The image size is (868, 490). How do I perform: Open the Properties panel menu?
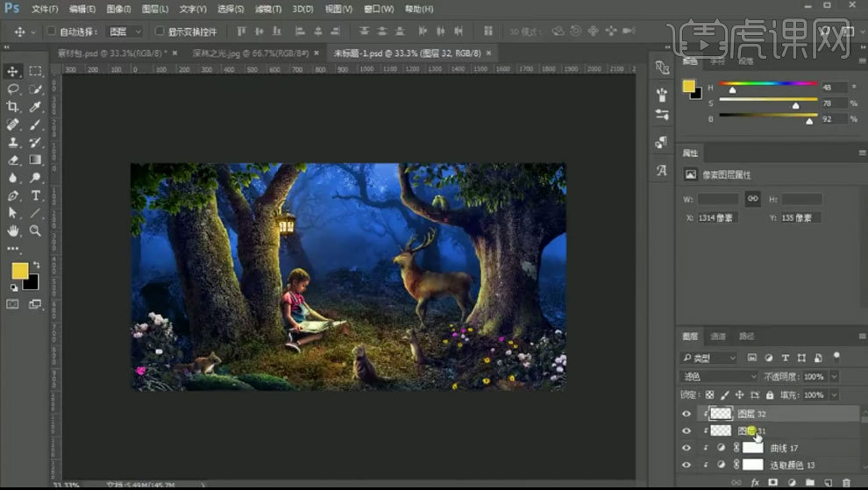pos(862,153)
